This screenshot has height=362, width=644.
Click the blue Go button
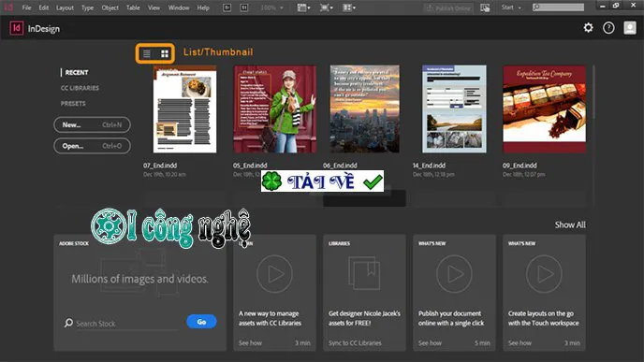coord(201,322)
